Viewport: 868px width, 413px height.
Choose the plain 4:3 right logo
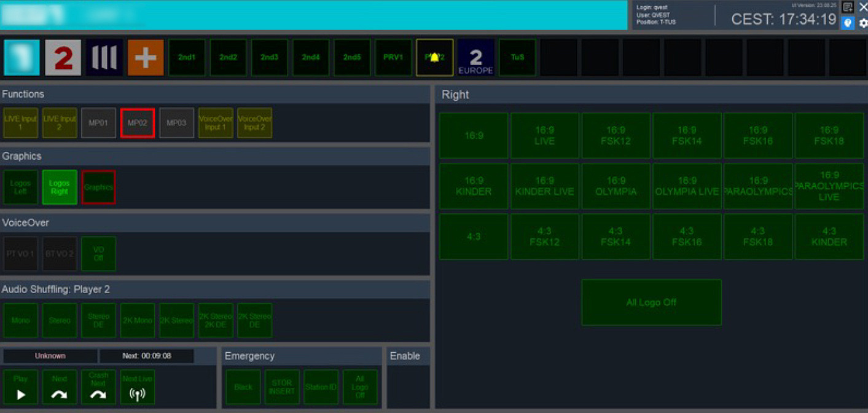(474, 237)
